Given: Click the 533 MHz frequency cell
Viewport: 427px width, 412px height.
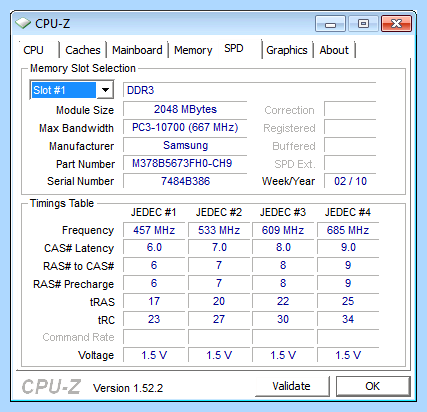Looking at the screenshot, I should [219, 230].
